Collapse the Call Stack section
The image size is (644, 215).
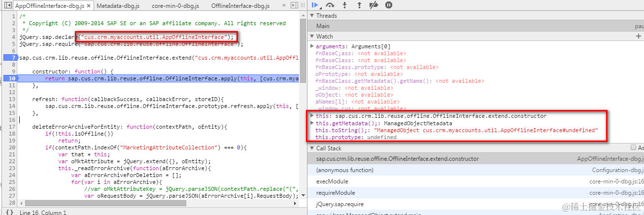pyautogui.click(x=312, y=148)
